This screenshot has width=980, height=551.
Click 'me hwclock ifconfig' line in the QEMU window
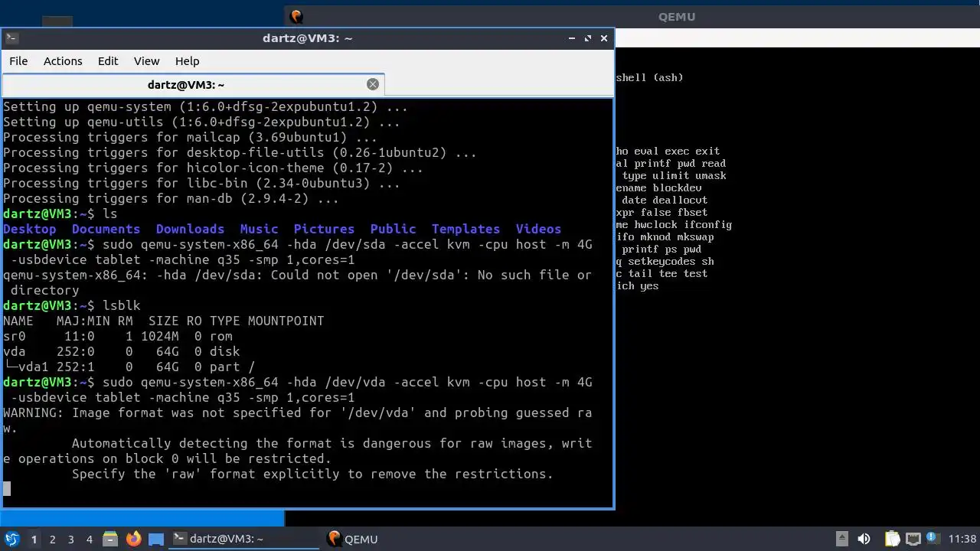[x=674, y=224]
